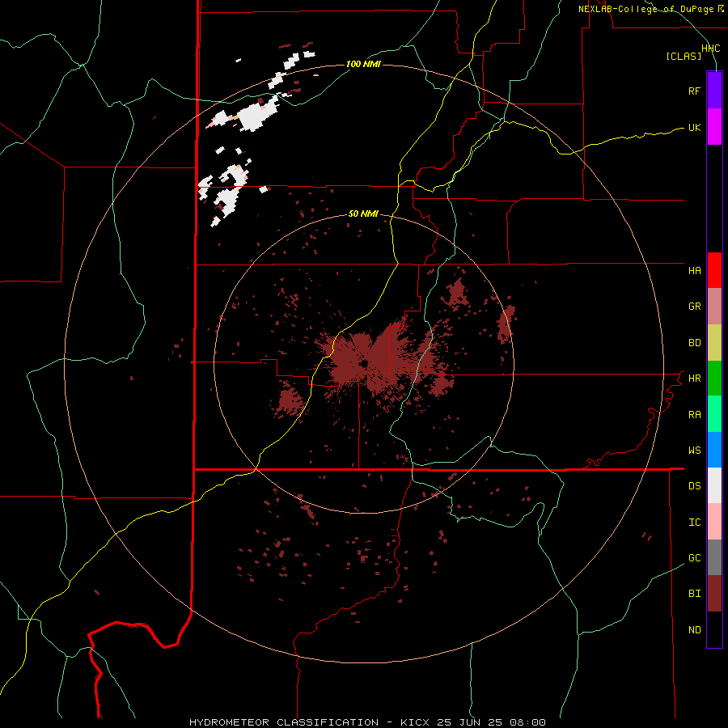The height and width of the screenshot is (728, 728).
Task: Click the dark red BI legend swatch
Action: (x=714, y=594)
